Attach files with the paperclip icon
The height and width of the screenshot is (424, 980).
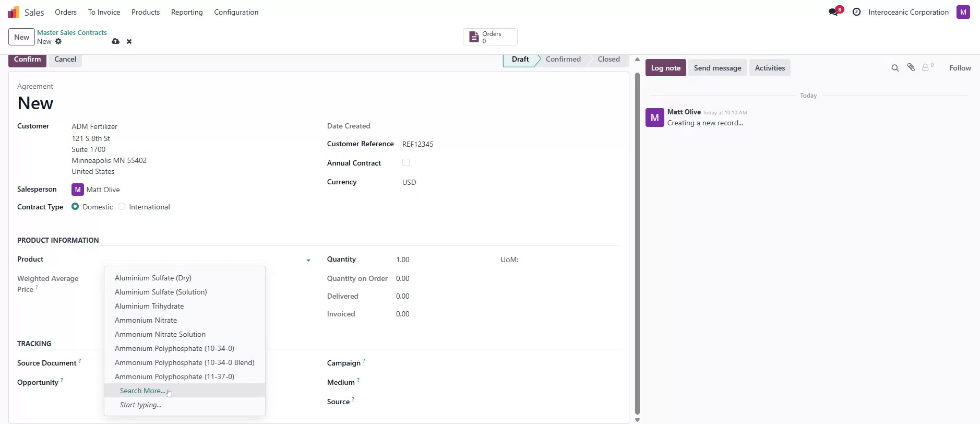coord(911,67)
